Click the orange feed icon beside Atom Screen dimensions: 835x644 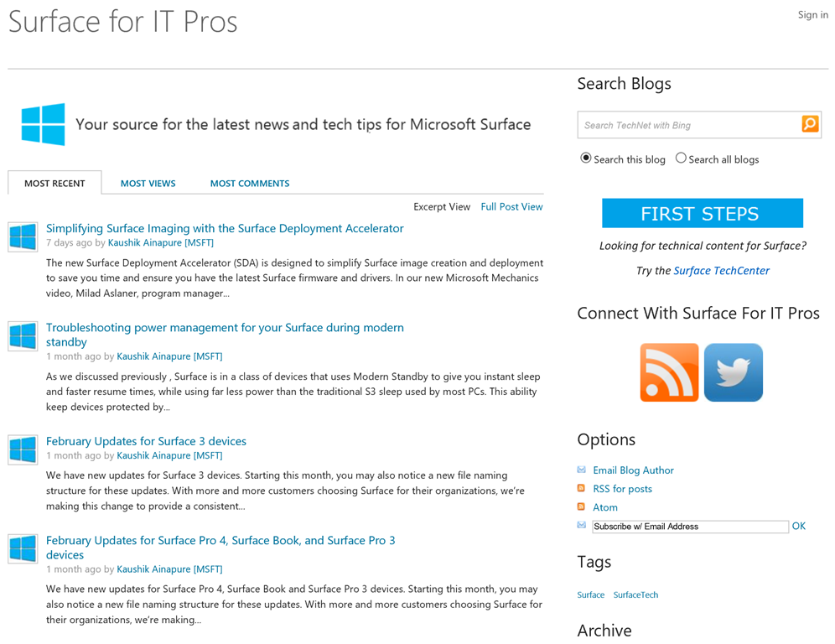pyautogui.click(x=582, y=507)
